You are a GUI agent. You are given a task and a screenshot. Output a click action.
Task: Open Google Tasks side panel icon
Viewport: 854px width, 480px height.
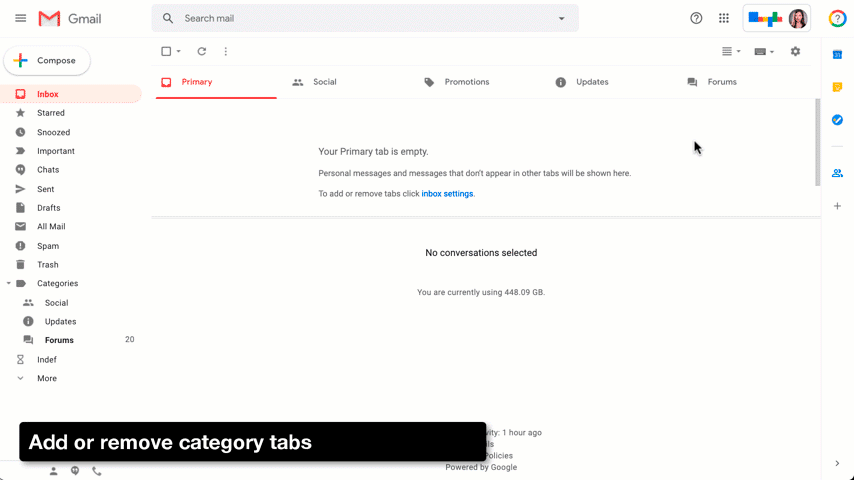(x=838, y=120)
